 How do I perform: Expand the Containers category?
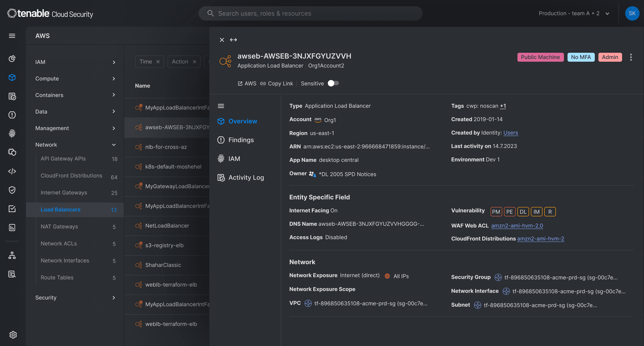pos(75,95)
